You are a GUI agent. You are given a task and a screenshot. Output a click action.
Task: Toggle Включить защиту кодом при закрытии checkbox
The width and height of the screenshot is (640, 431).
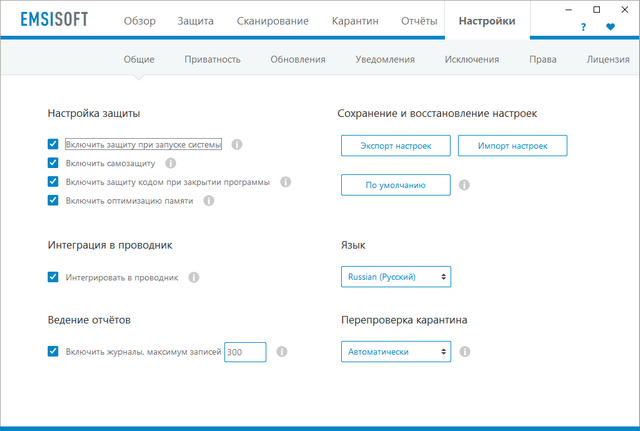pyautogui.click(x=53, y=182)
